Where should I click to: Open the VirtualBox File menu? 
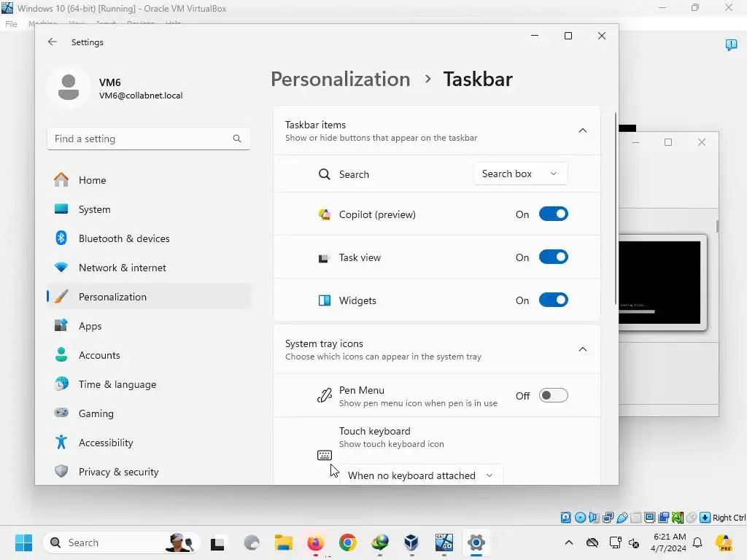click(x=11, y=24)
